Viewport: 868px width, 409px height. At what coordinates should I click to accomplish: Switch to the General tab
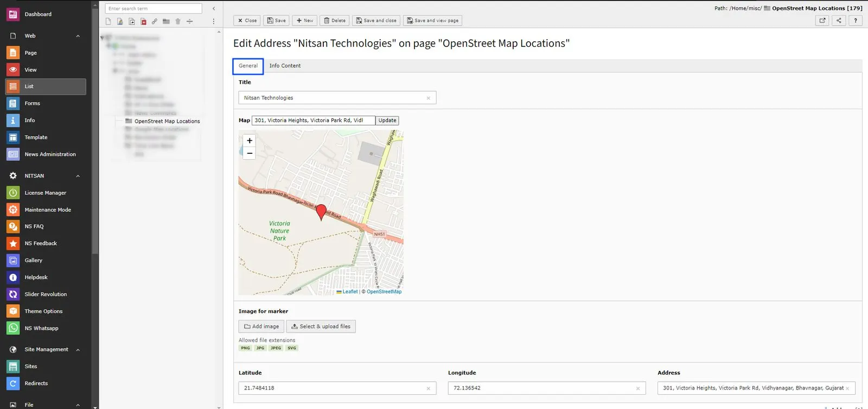pos(248,66)
